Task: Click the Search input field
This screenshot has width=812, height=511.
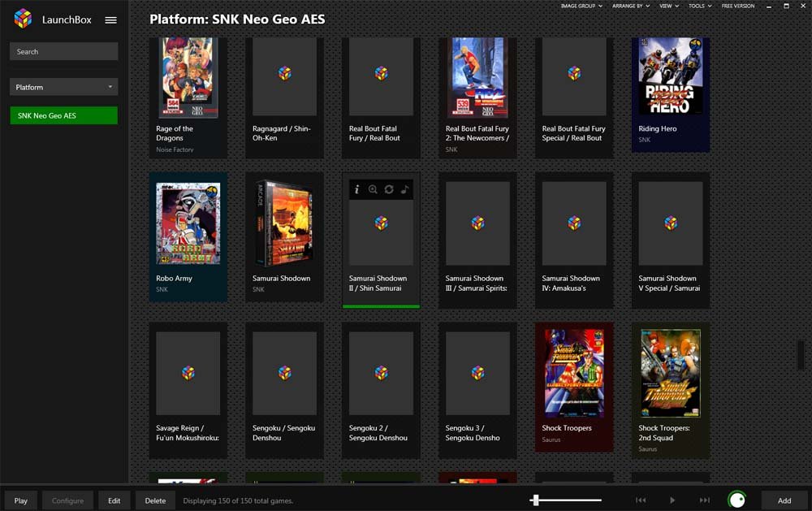Action: pyautogui.click(x=63, y=52)
